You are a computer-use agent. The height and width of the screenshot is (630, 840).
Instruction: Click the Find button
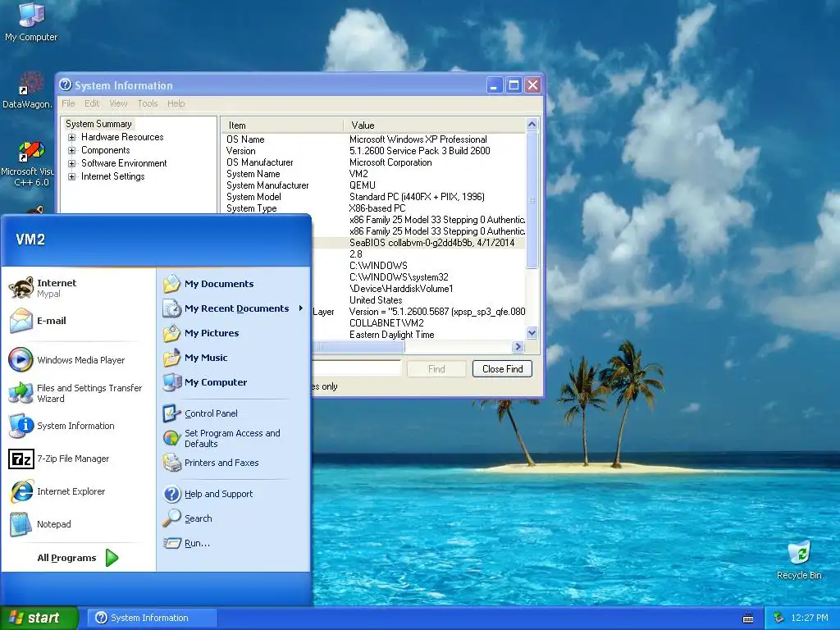[436, 369]
